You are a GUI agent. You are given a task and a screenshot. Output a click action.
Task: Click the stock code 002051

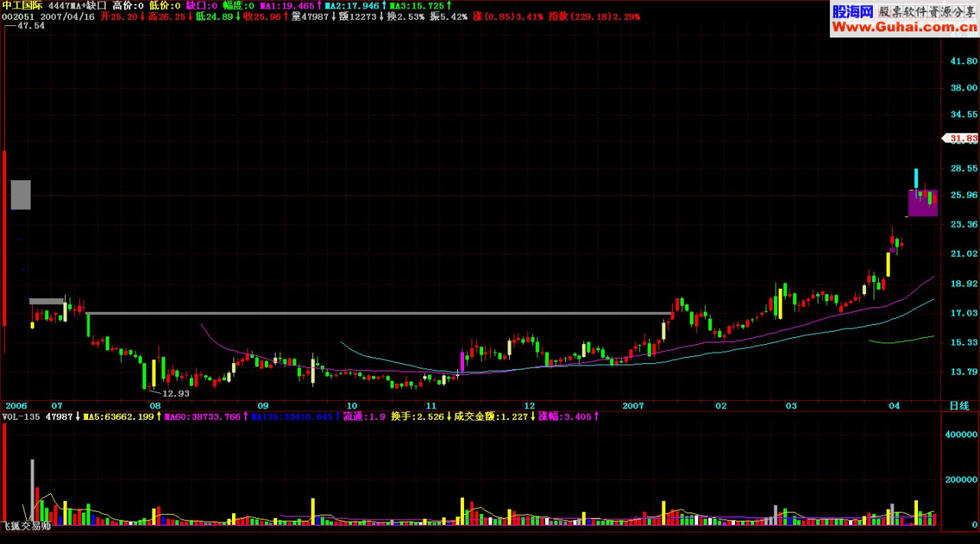[18, 16]
